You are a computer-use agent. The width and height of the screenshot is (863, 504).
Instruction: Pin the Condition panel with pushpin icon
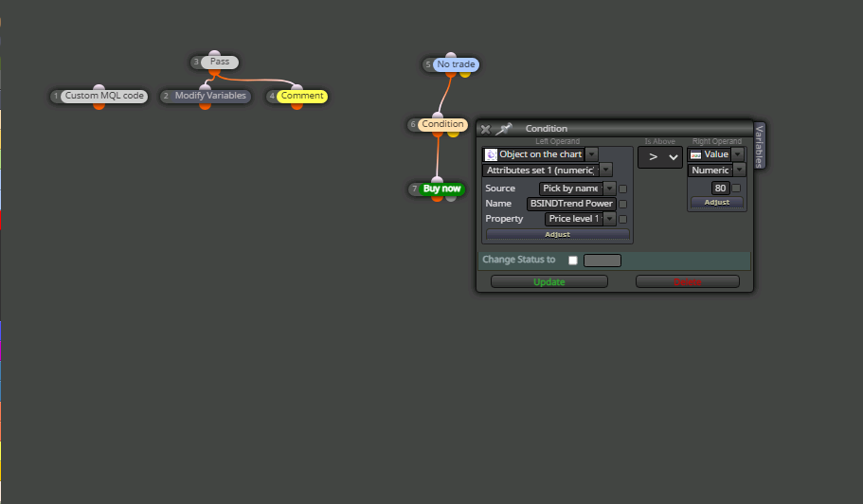[504, 129]
